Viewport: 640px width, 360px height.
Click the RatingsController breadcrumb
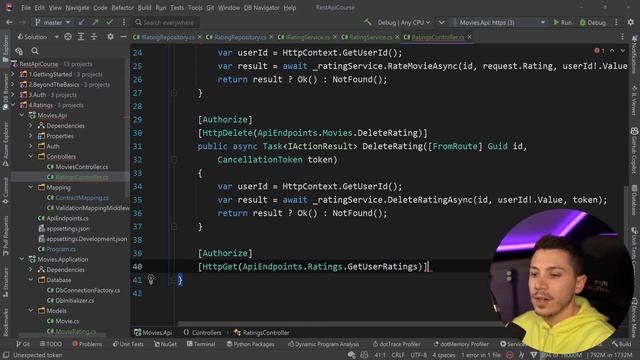[x=261, y=333]
